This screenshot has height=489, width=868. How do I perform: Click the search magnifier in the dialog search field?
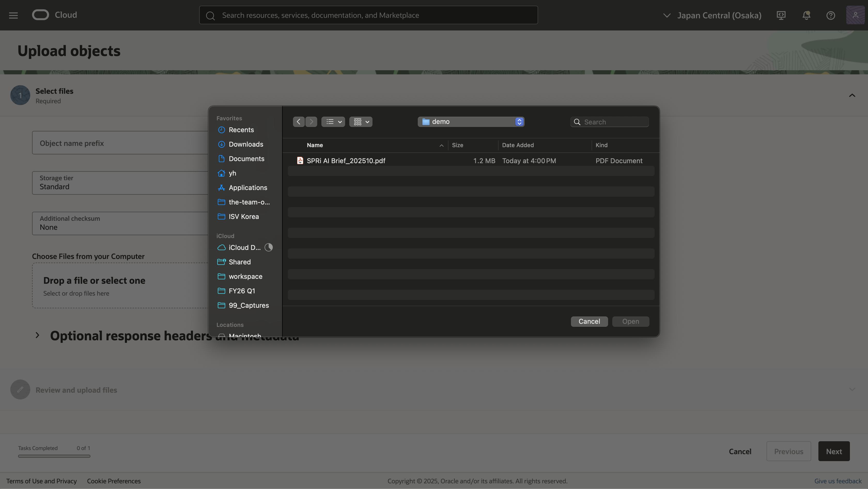point(577,122)
